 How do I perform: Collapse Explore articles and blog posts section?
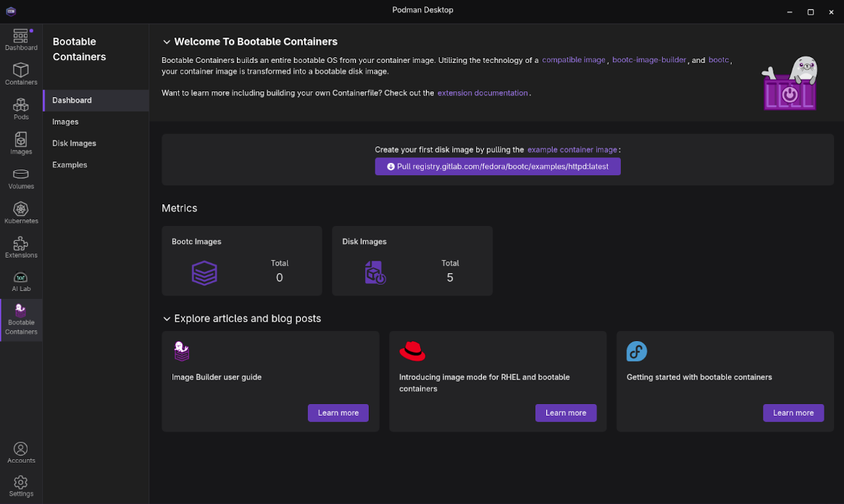point(167,319)
